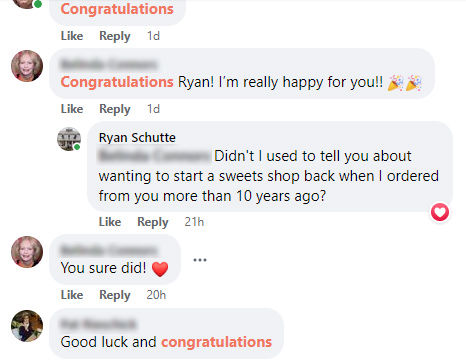Click the red heart emoji in 'You sure did!'
Screen dimensions: 466x362
click(x=160, y=269)
